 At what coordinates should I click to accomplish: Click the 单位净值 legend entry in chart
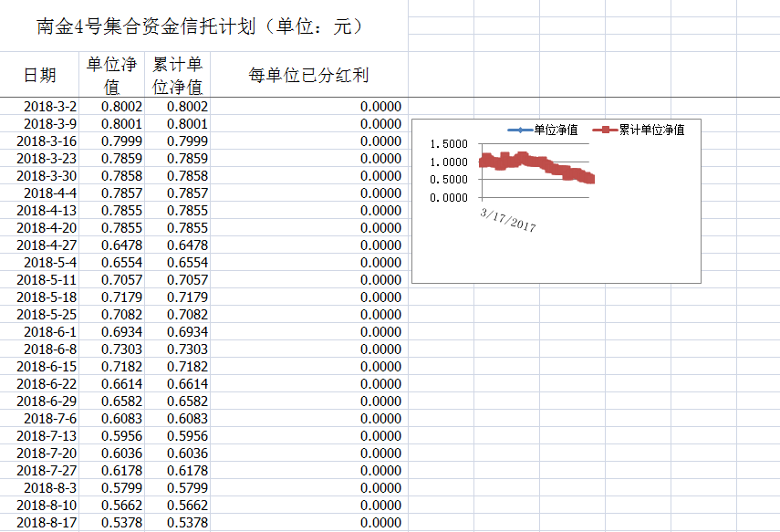tap(543, 130)
